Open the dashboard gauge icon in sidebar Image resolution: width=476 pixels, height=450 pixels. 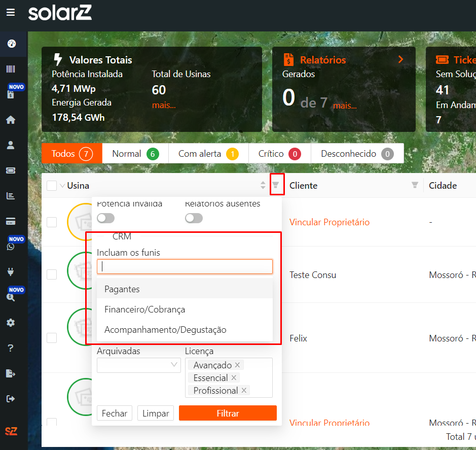pos(11,44)
